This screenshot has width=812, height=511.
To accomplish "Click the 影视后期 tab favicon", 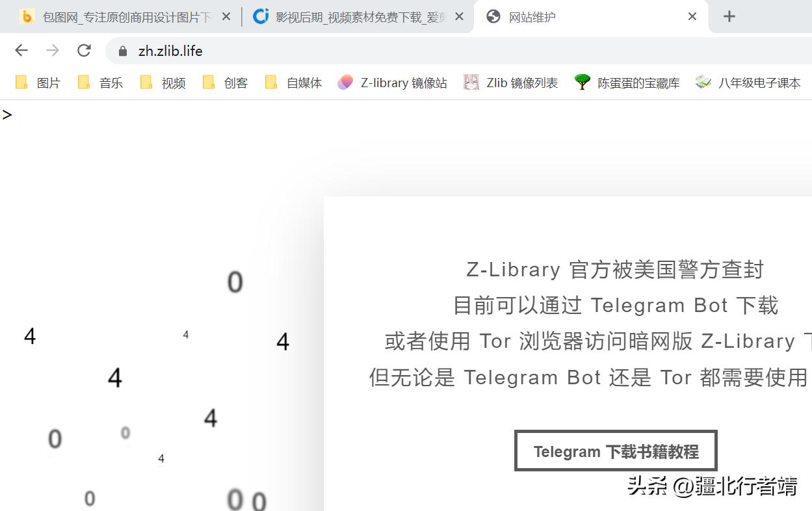I will pos(260,16).
